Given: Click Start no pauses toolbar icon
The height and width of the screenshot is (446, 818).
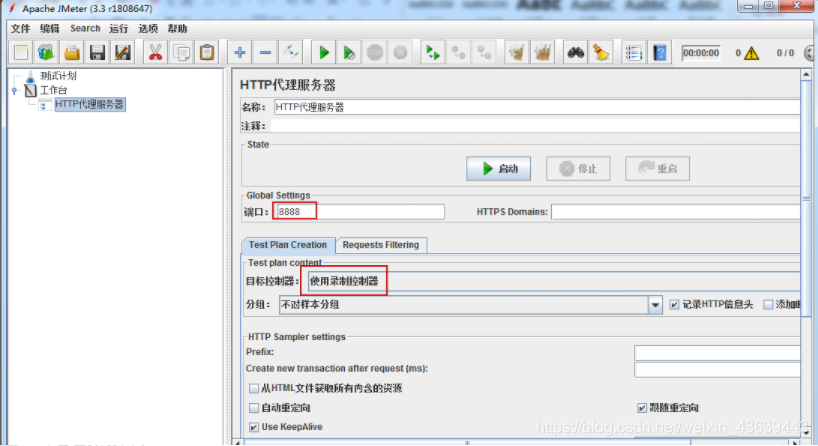Looking at the screenshot, I should point(349,53).
